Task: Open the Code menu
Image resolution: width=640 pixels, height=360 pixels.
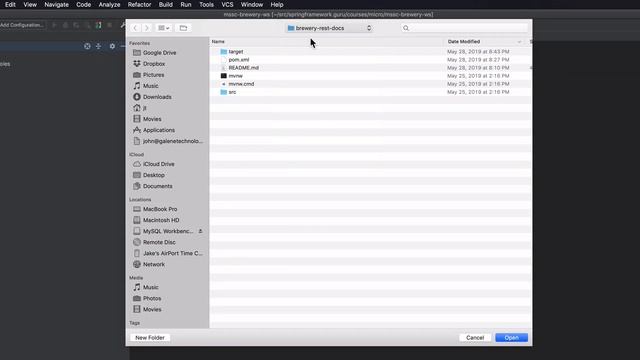Action: [x=83, y=4]
